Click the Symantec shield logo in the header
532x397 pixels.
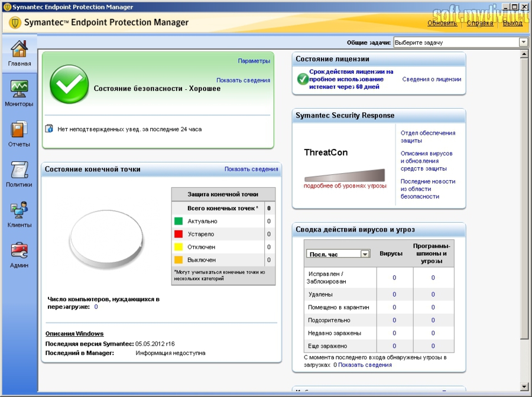coord(15,22)
